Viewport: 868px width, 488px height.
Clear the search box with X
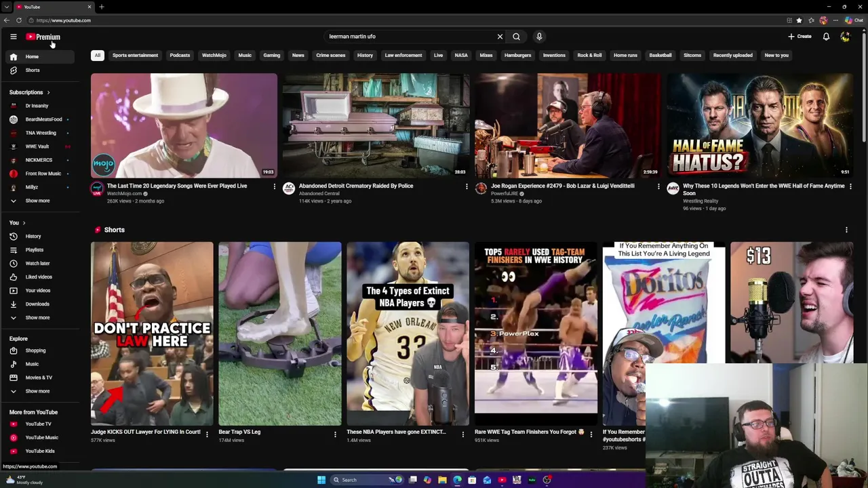(x=500, y=37)
